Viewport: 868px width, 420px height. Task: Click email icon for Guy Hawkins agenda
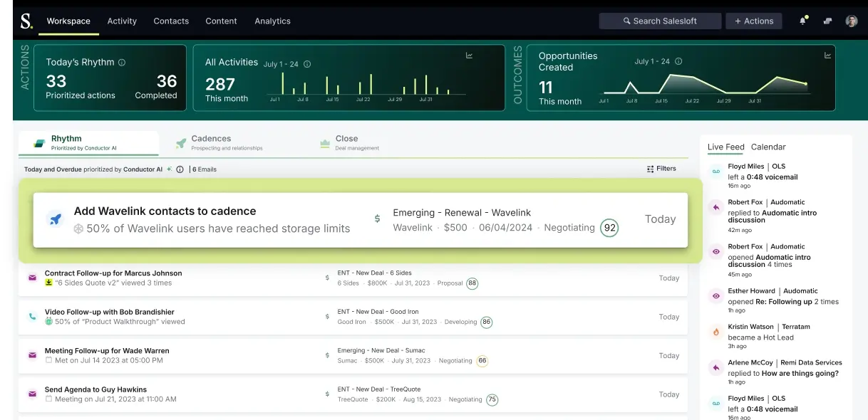pos(32,394)
